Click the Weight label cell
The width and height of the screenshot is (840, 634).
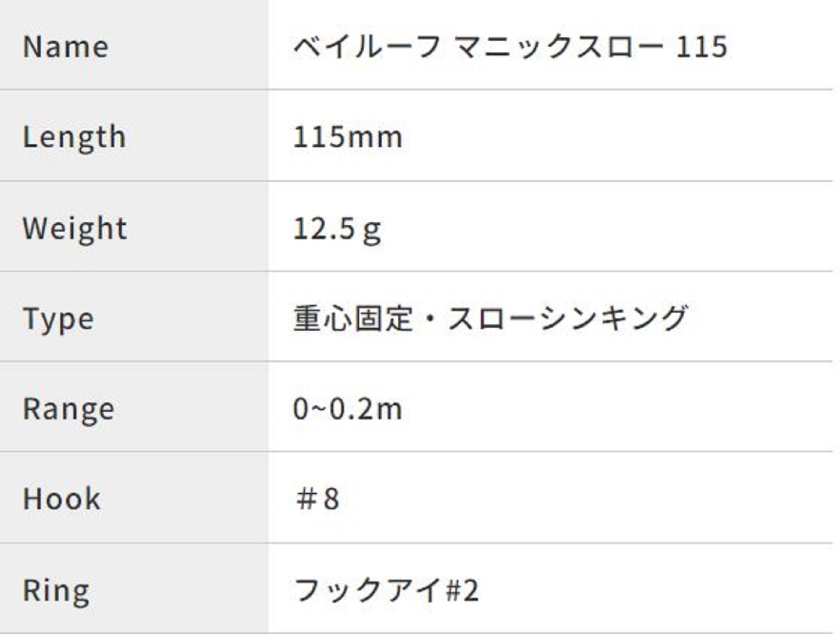75,228
